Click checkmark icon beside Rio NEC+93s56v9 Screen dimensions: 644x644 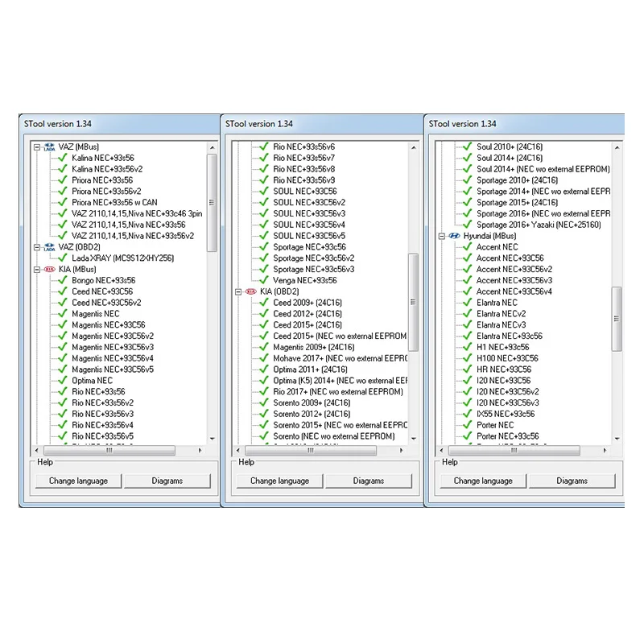[264, 180]
